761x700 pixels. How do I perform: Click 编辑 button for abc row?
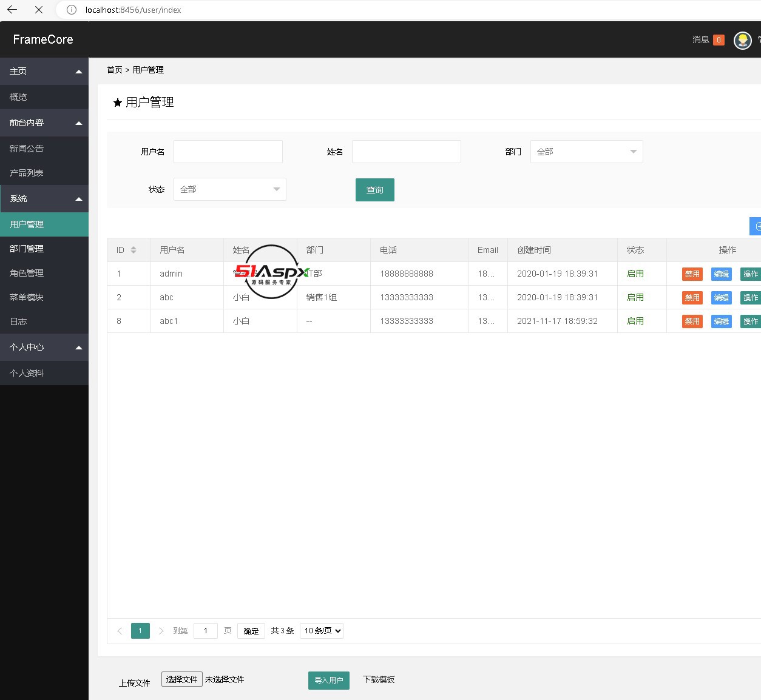(x=722, y=298)
